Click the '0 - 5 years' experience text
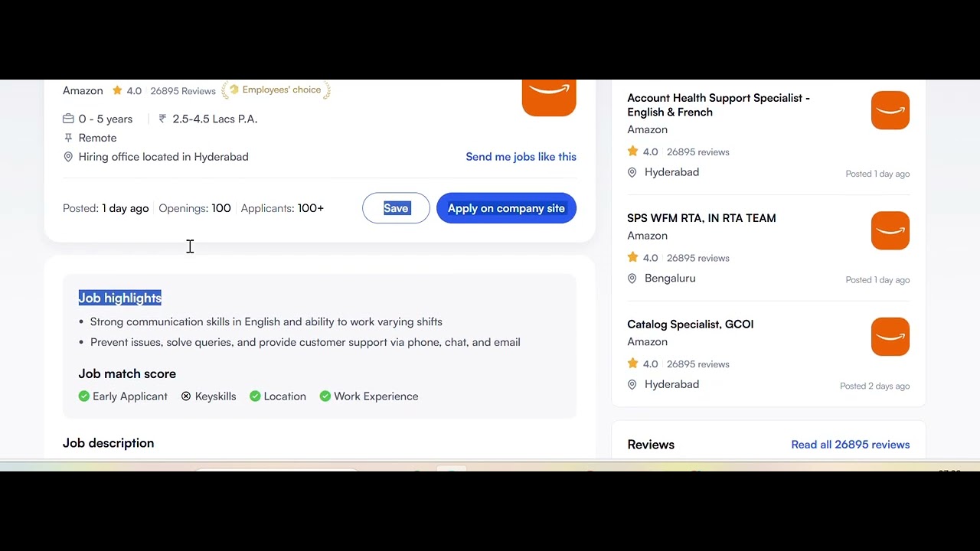 tap(106, 119)
